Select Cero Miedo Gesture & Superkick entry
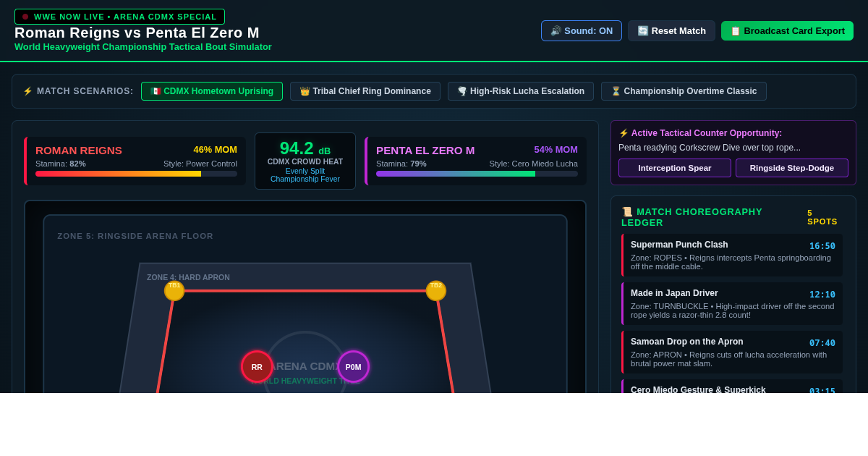The height and width of the screenshot is (456, 868). point(732,387)
